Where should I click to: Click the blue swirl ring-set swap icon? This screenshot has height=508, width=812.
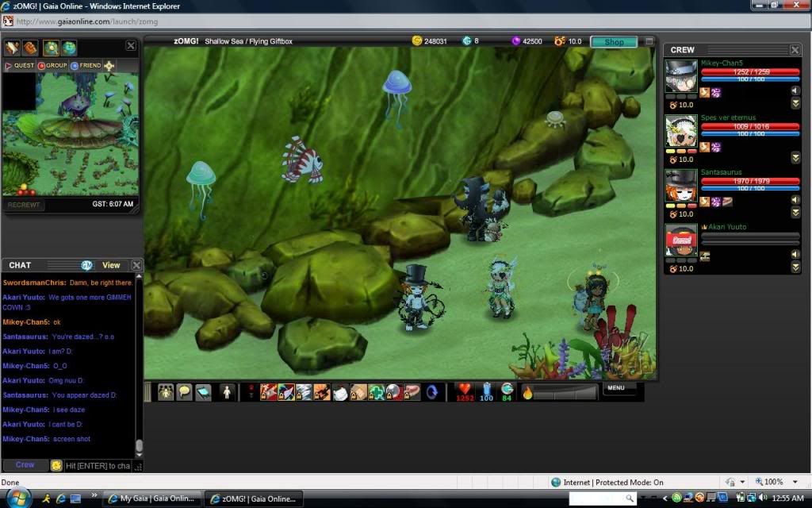pos(432,392)
